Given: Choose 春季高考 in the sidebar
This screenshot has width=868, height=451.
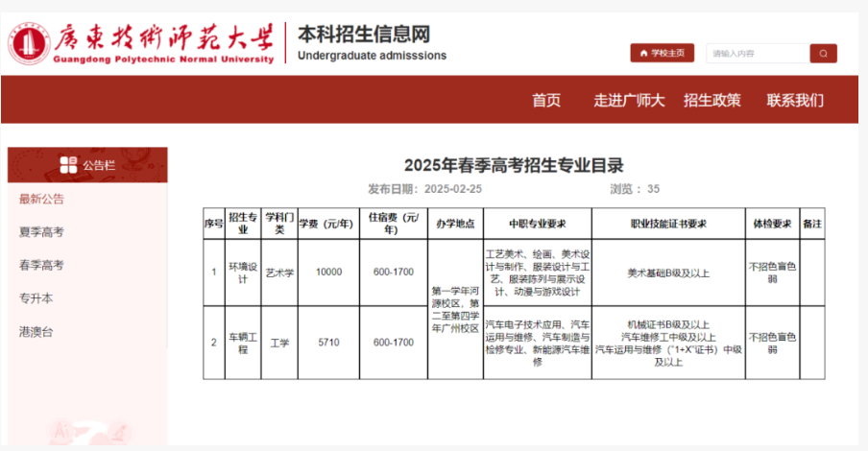Looking at the screenshot, I should click(42, 265).
